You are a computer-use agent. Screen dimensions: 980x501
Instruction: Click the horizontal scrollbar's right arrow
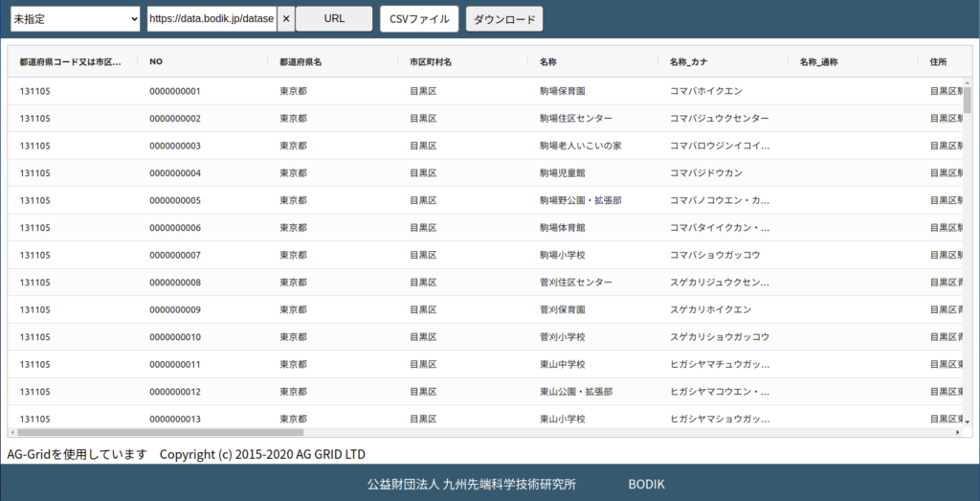pyautogui.click(x=957, y=433)
